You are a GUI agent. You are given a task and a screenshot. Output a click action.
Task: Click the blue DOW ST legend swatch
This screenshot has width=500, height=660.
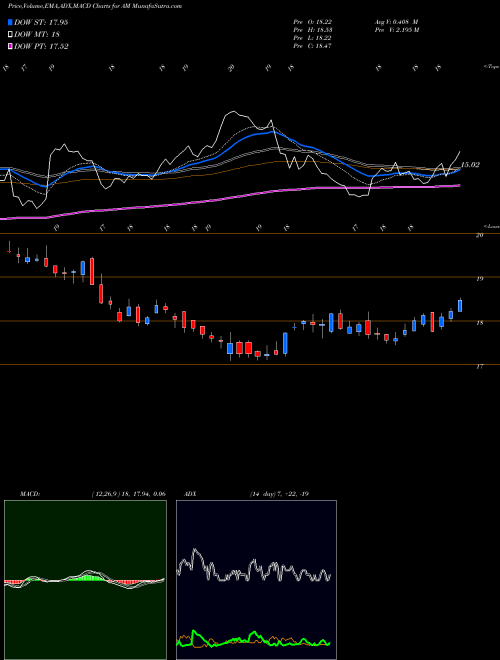point(11,22)
